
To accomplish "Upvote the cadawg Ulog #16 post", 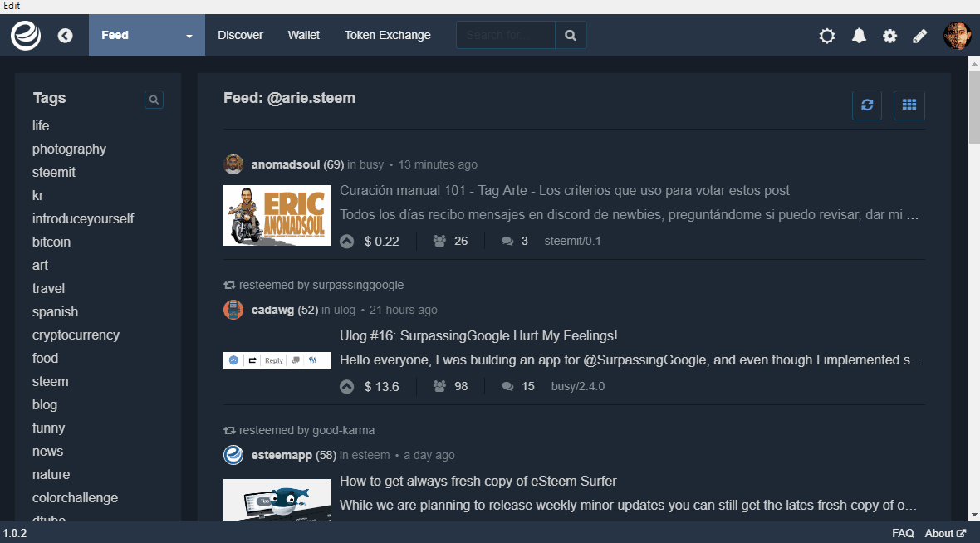I will (x=347, y=387).
